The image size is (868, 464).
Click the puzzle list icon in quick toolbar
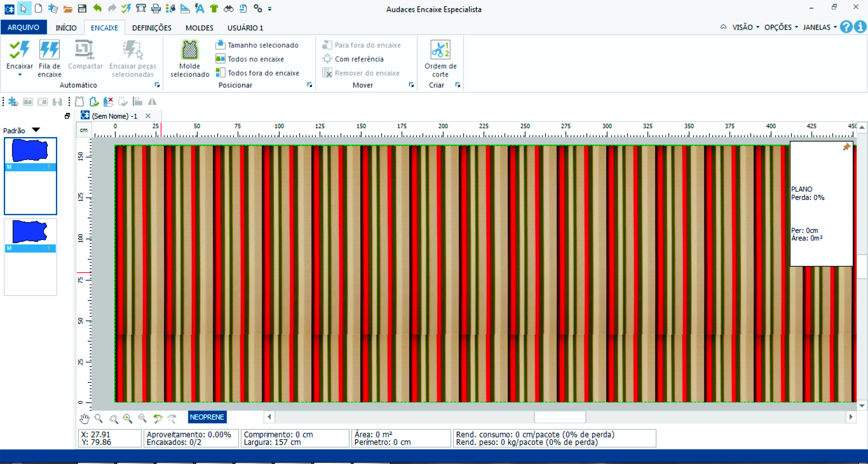pyautogui.click(x=53, y=9)
